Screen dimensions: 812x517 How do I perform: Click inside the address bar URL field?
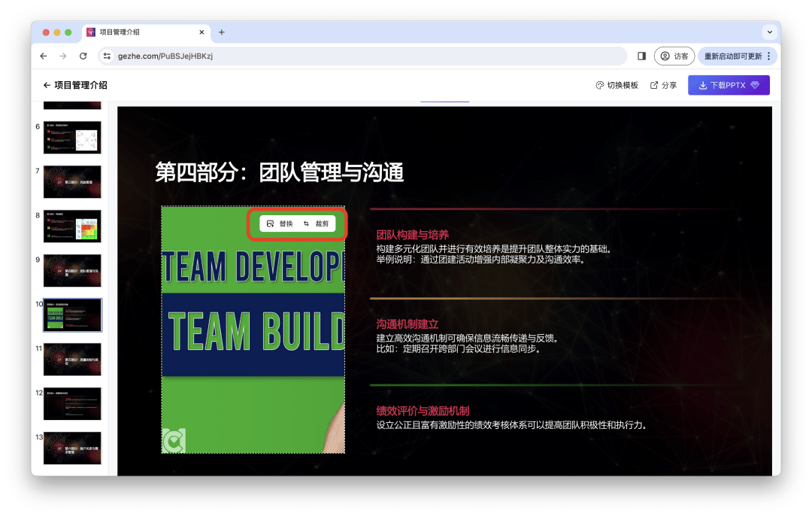[226, 56]
